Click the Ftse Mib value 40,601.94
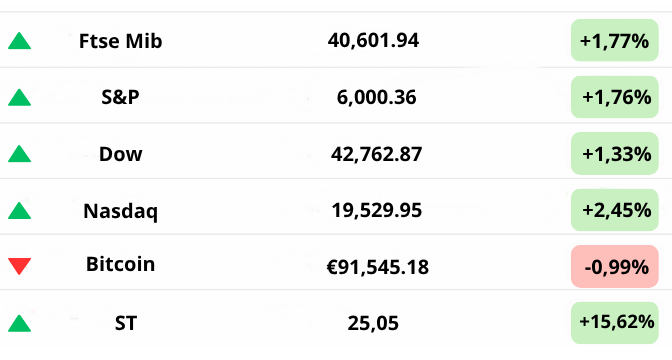Screen dimensions: 672x360 (373, 41)
